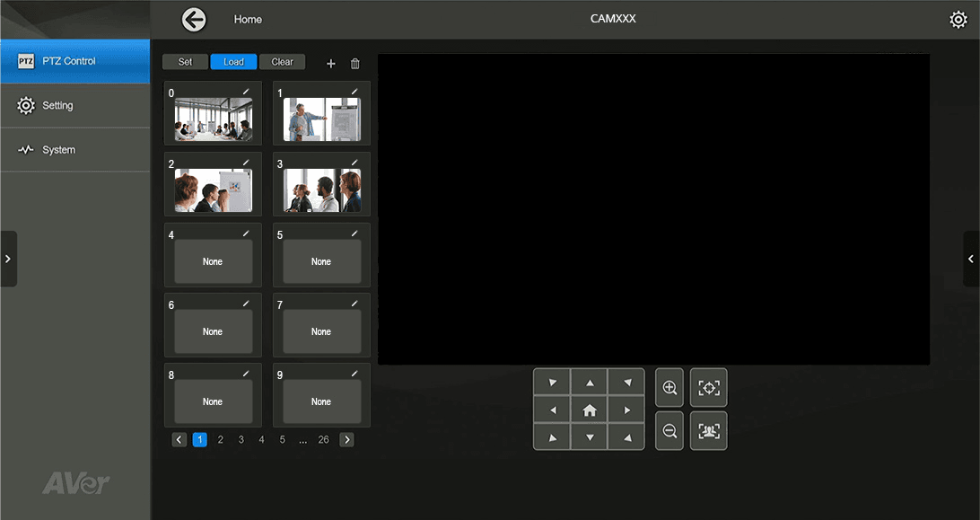Image resolution: width=980 pixels, height=520 pixels.
Task: Return camera to home position
Action: [590, 410]
